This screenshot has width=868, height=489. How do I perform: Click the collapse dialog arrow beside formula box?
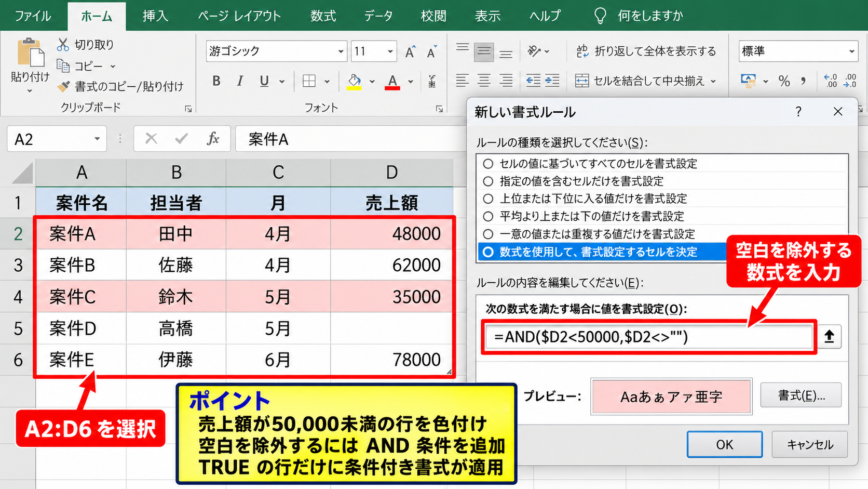click(829, 337)
